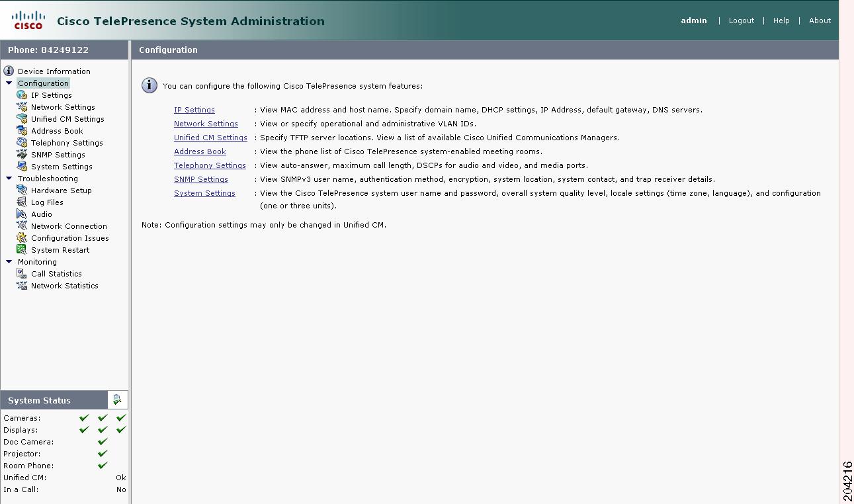This screenshot has width=854, height=504.
Task: Open Log Files under Troubleshooting
Action: click(x=47, y=202)
